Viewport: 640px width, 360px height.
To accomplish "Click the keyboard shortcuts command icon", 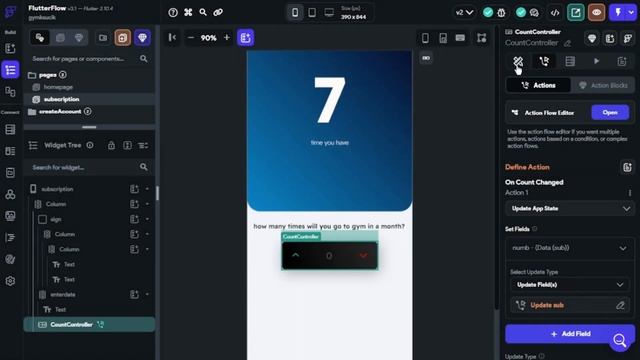I will click(x=188, y=13).
